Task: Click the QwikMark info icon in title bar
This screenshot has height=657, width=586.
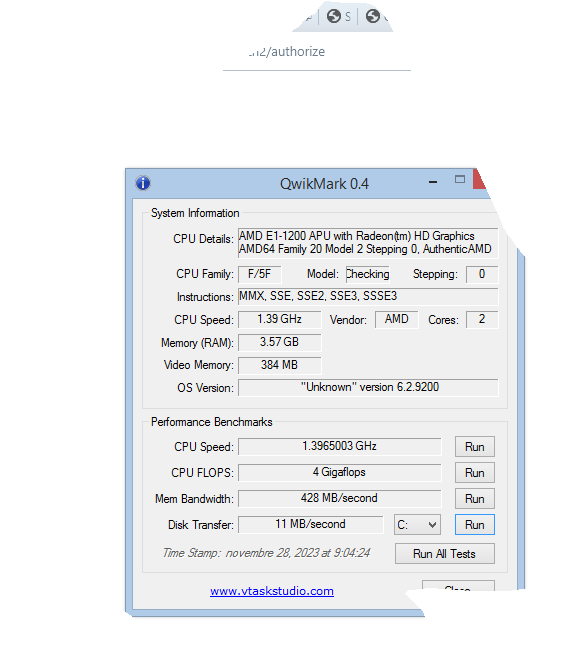Action: (x=143, y=183)
